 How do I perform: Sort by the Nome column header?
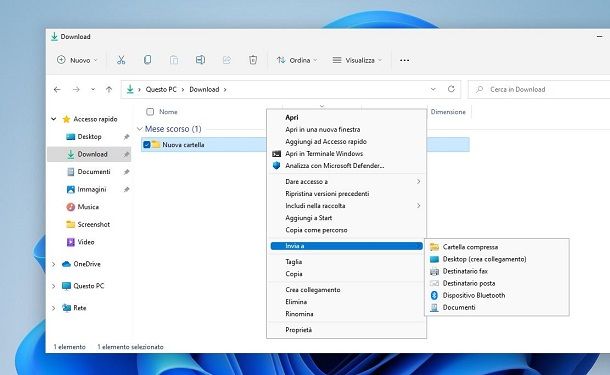pyautogui.click(x=168, y=112)
